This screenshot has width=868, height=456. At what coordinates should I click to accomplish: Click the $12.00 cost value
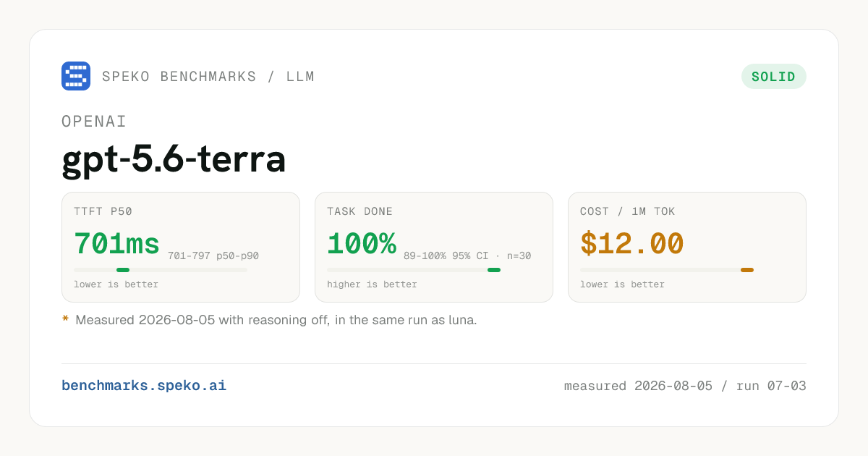[631, 244]
